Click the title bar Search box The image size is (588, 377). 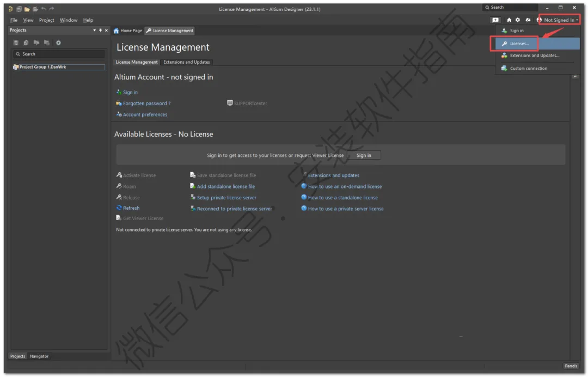click(x=510, y=8)
